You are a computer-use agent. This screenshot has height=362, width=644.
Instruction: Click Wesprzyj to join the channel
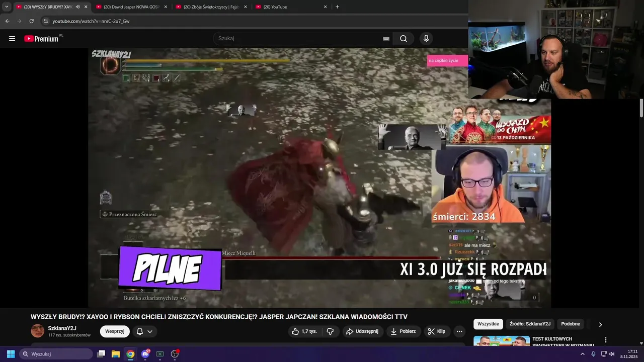click(115, 331)
